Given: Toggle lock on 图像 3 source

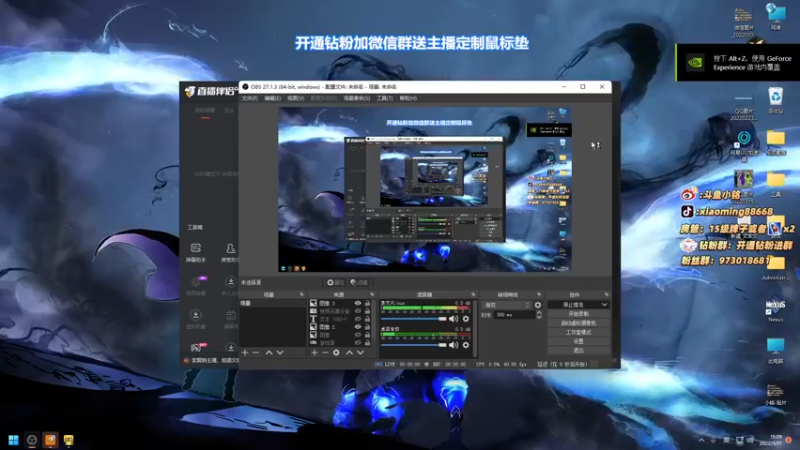Looking at the screenshot, I should click(x=367, y=303).
